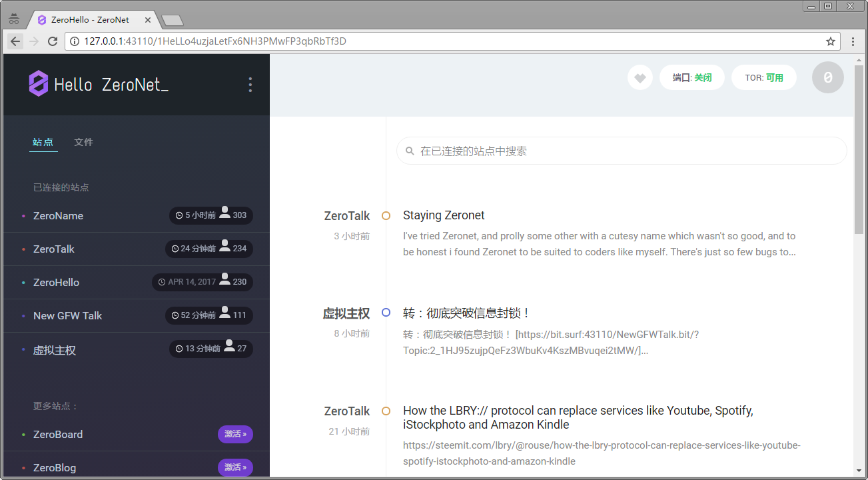This screenshot has height=480, width=868.
Task: Click the heart donate icon
Action: [x=640, y=78]
